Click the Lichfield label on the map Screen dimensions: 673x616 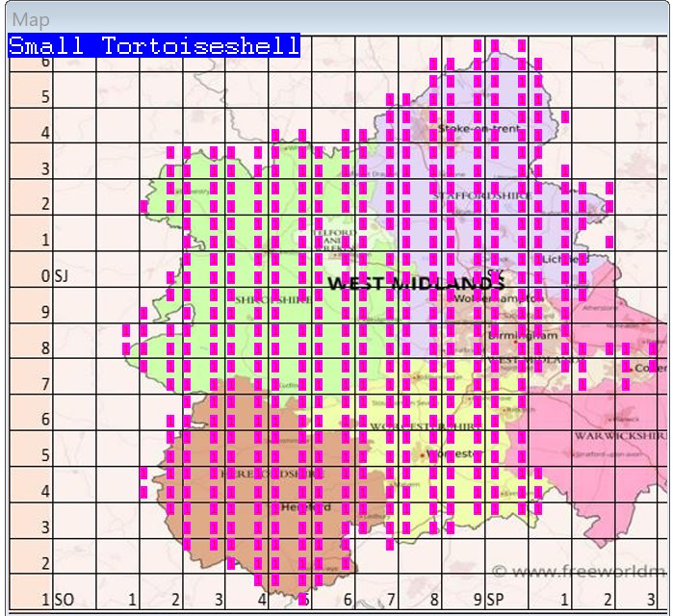tap(563, 260)
